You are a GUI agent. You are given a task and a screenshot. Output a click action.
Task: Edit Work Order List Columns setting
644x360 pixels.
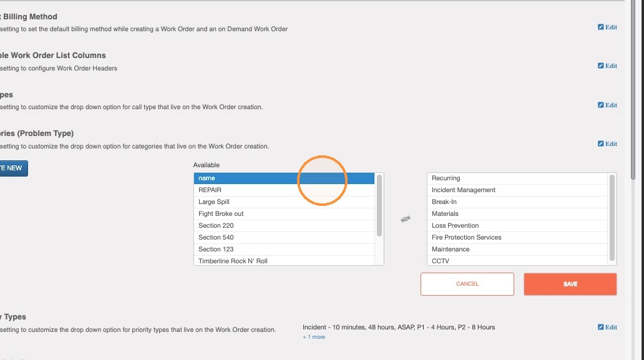tap(607, 66)
